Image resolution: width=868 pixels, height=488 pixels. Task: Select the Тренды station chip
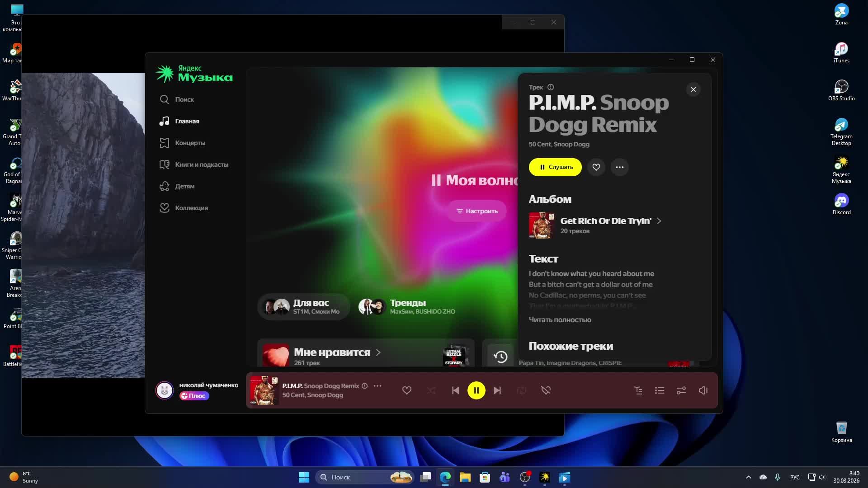[407, 306]
